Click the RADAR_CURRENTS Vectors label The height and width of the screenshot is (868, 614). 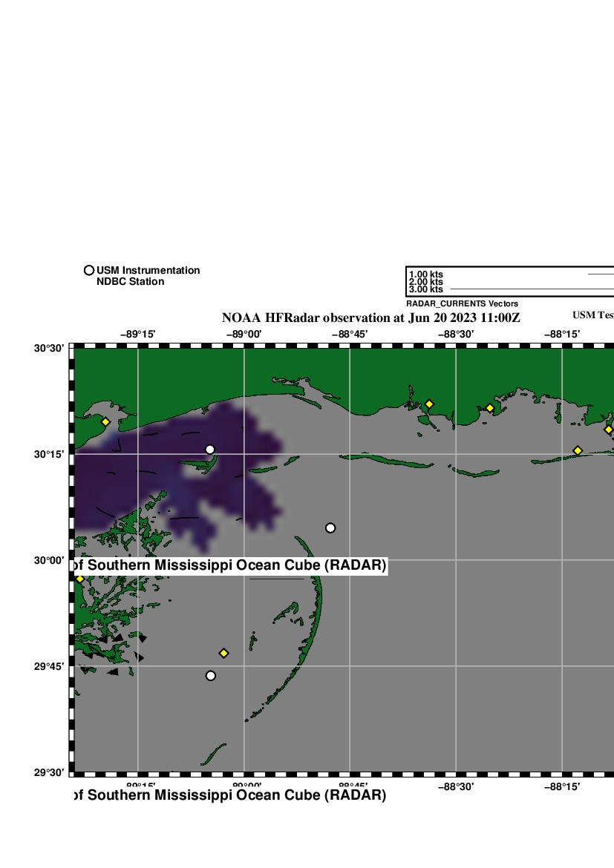coord(462,304)
